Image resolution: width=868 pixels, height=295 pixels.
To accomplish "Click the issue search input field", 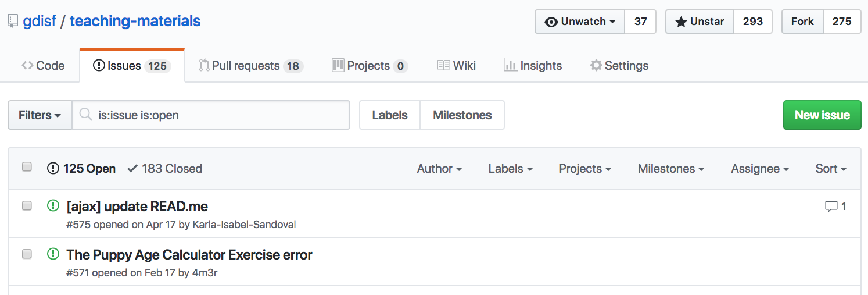I will tap(221, 115).
